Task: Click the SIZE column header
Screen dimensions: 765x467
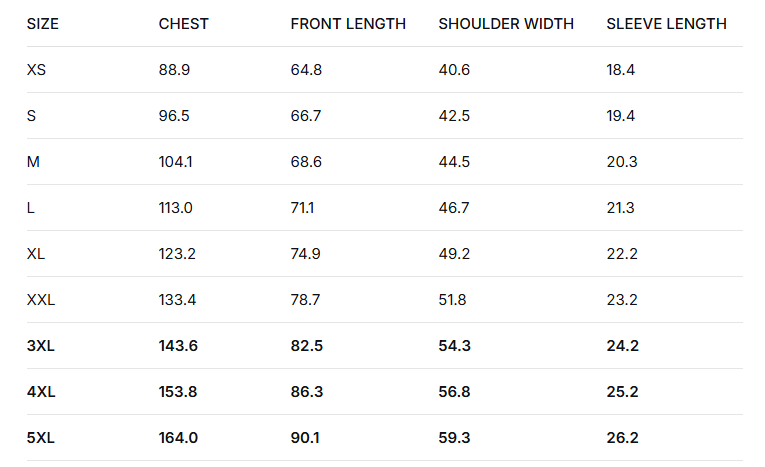Action: point(43,24)
